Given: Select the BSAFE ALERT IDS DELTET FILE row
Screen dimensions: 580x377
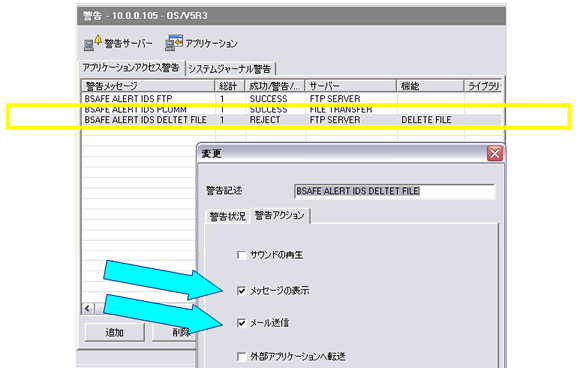Looking at the screenshot, I should 291,120.
